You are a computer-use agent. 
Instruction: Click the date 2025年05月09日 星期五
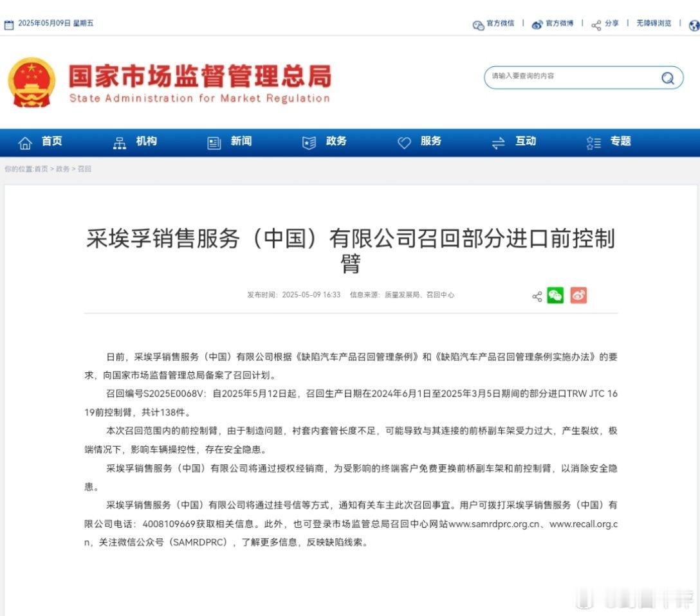point(56,23)
